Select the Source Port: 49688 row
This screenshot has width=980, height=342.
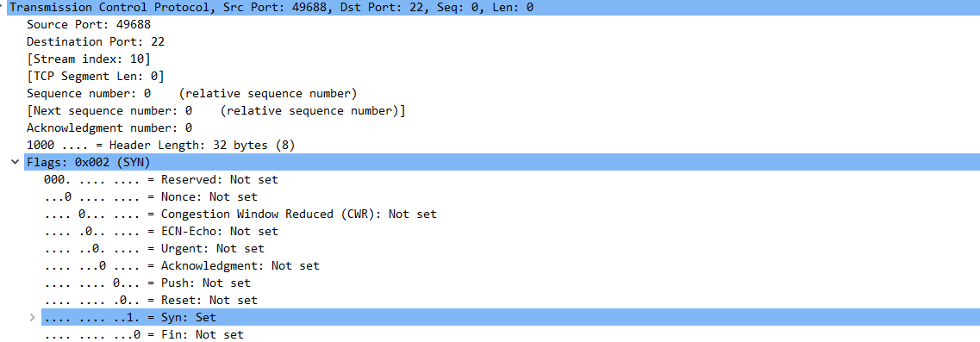pos(88,24)
